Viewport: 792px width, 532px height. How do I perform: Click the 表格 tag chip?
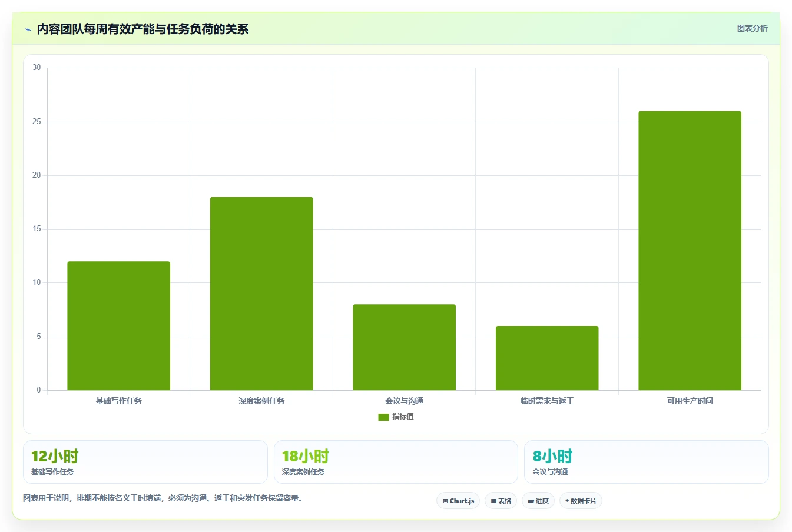click(501, 501)
